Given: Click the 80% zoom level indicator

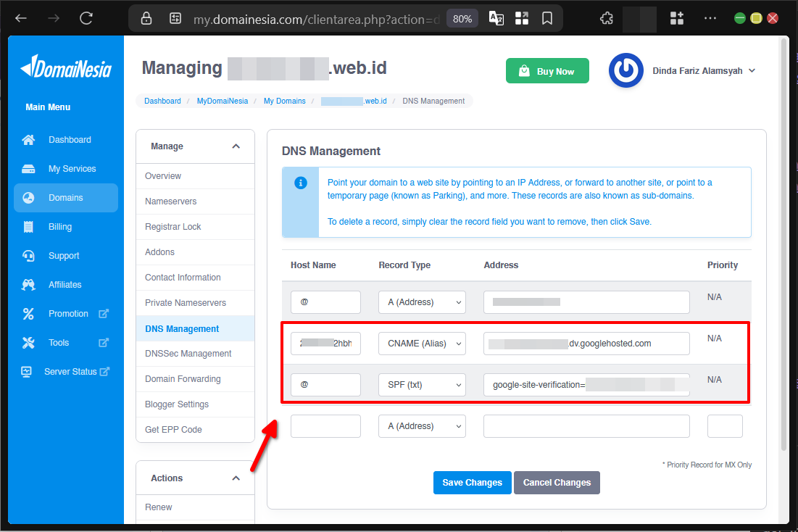Looking at the screenshot, I should click(462, 19).
